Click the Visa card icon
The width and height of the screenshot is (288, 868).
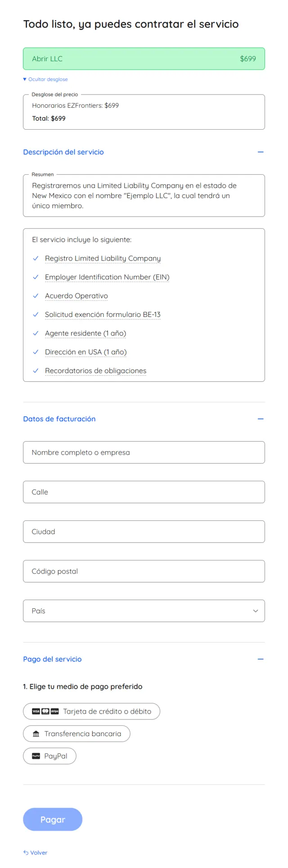(x=35, y=711)
